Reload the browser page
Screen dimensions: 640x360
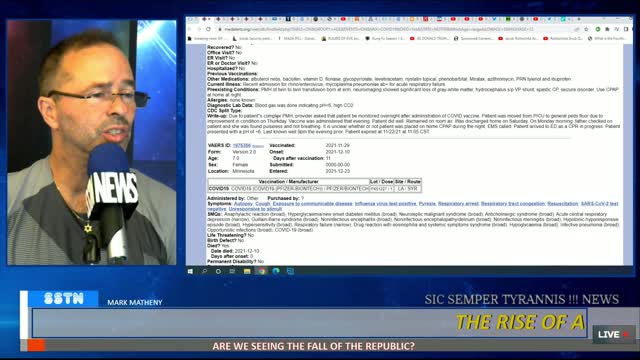tap(209, 29)
